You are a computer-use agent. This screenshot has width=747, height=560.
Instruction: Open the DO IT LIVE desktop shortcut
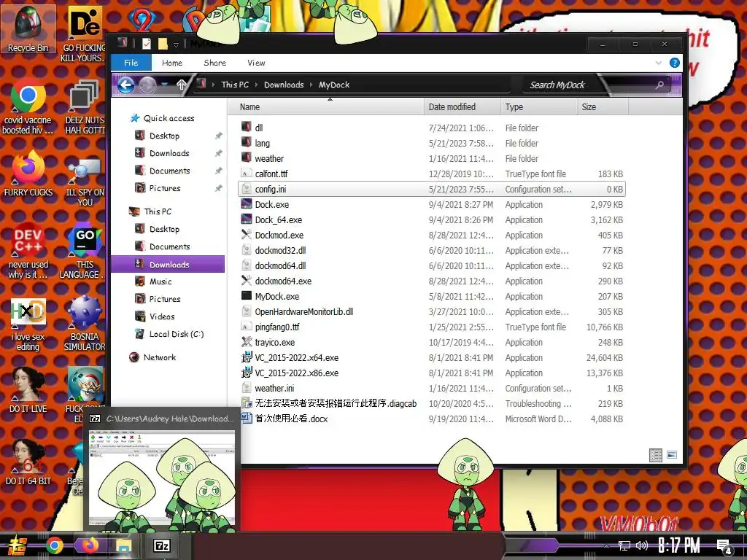click(28, 391)
